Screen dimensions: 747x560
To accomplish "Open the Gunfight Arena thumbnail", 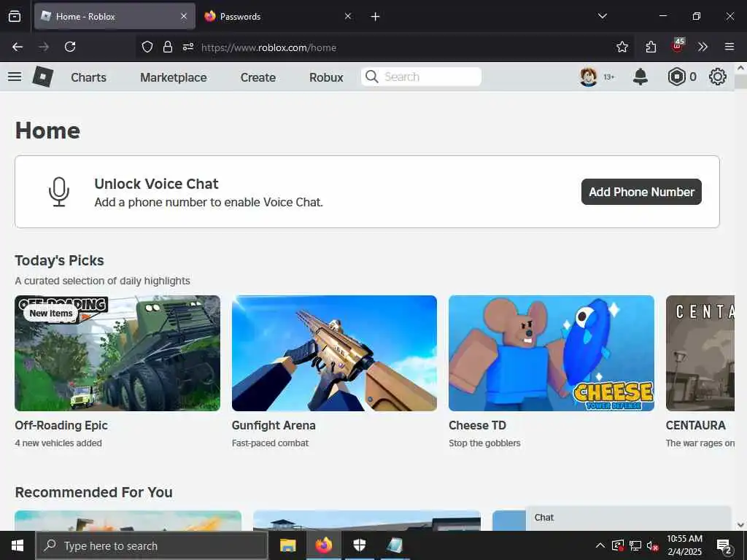I will point(334,354).
